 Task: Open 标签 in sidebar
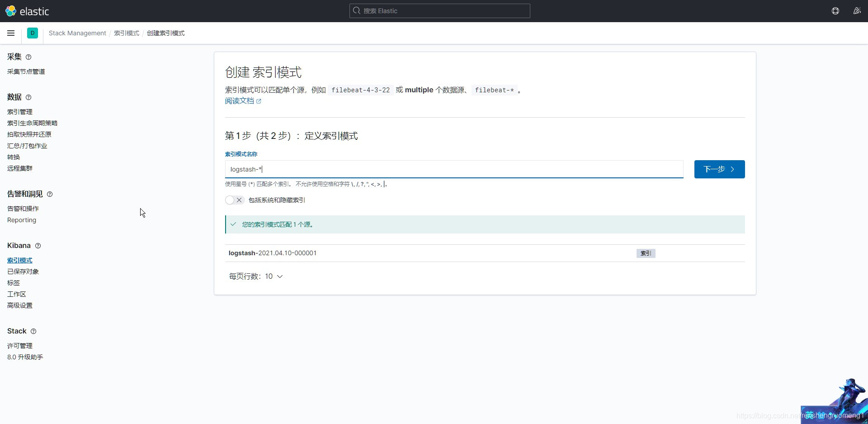(14, 283)
